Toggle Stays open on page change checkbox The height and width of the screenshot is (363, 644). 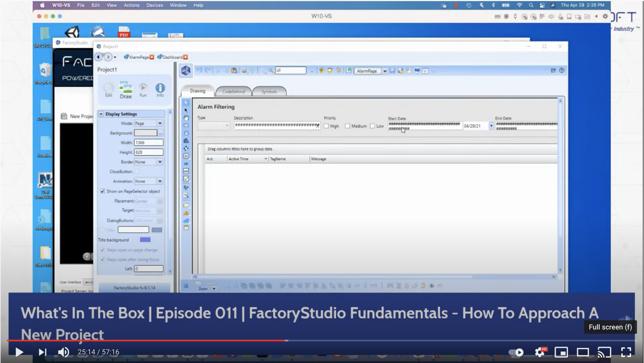[x=103, y=250]
